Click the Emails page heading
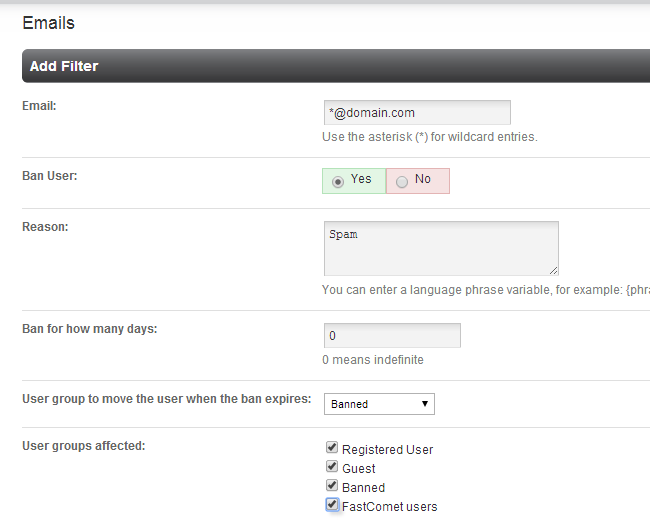 (49, 23)
